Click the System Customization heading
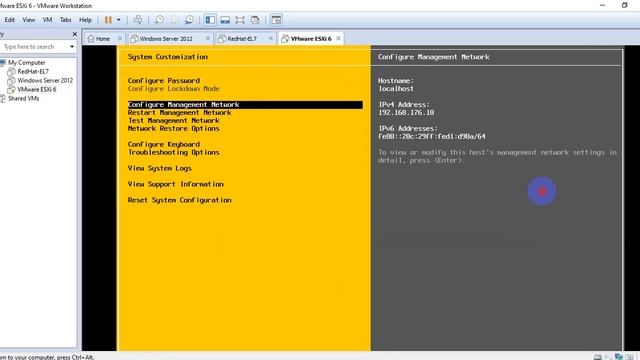 pos(168,57)
